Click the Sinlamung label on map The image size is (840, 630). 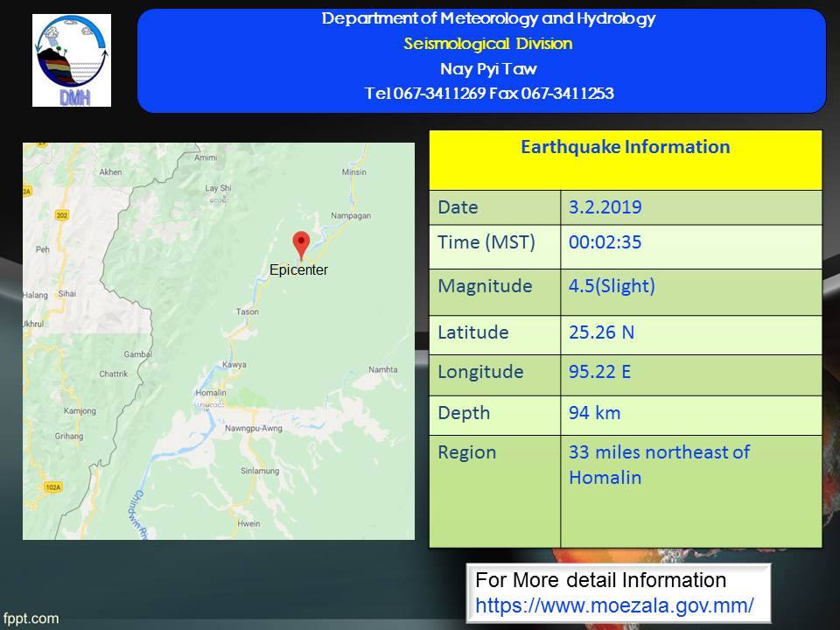coord(260,471)
